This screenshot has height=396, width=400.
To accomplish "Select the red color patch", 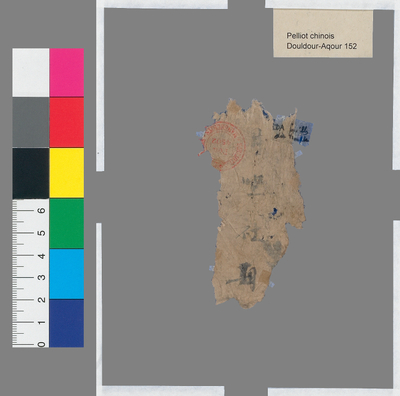I will [67, 122].
